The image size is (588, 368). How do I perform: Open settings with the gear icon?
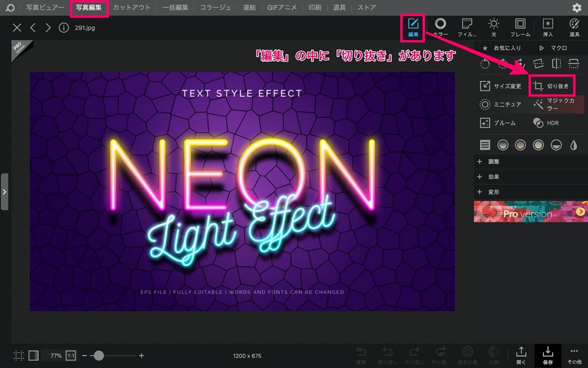click(577, 8)
